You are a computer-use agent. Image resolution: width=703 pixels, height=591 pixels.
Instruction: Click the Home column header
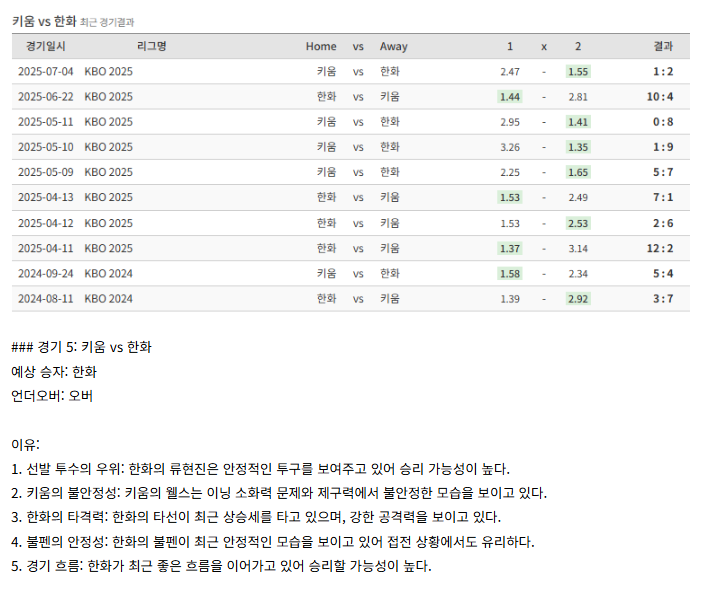(321, 46)
